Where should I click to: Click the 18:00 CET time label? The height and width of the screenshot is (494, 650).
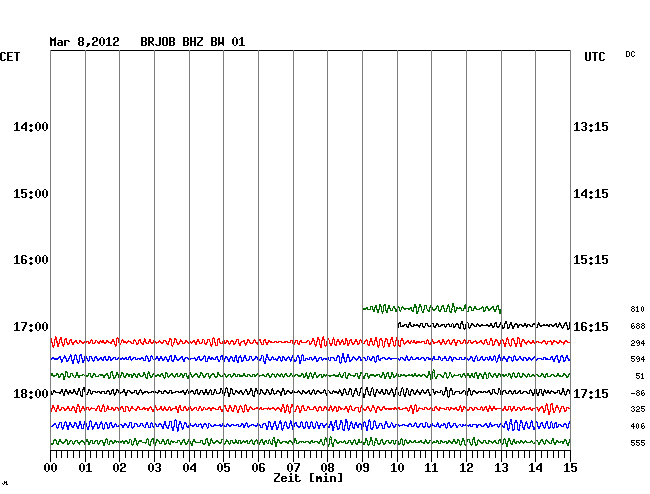coord(31,393)
